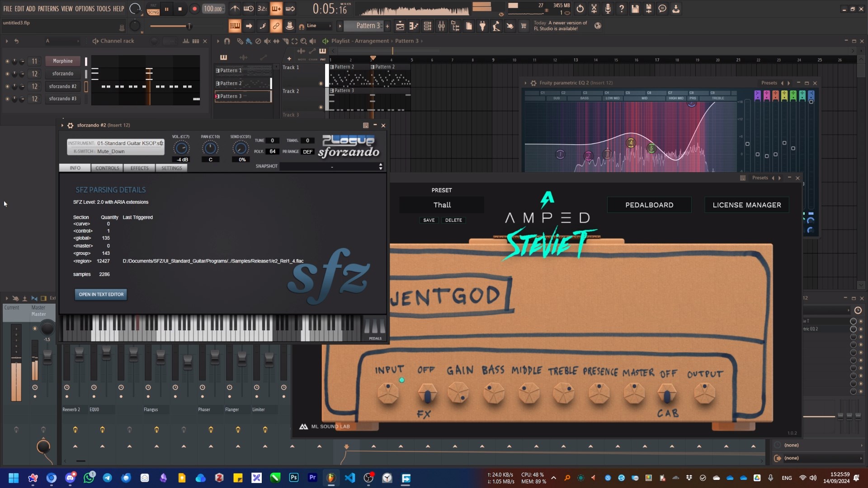Image resolution: width=868 pixels, height=488 pixels.
Task: Click the plug icon in the toolbar
Action: tap(482, 26)
